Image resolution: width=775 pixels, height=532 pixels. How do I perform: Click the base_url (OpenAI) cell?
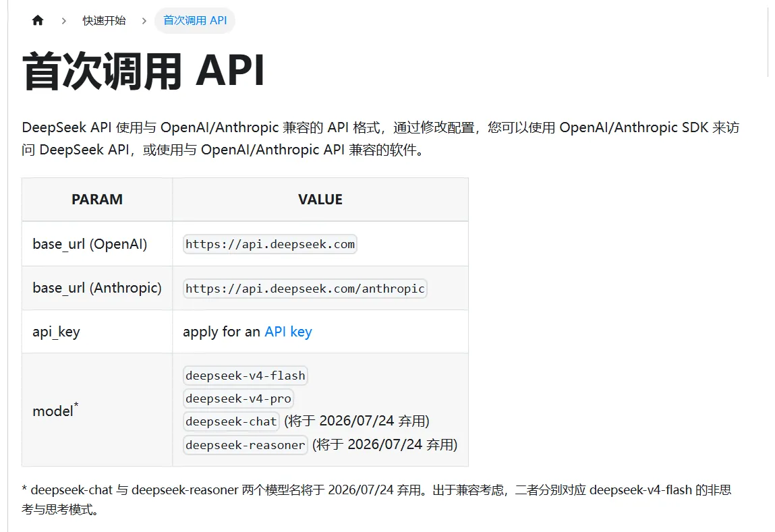pyautogui.click(x=97, y=244)
